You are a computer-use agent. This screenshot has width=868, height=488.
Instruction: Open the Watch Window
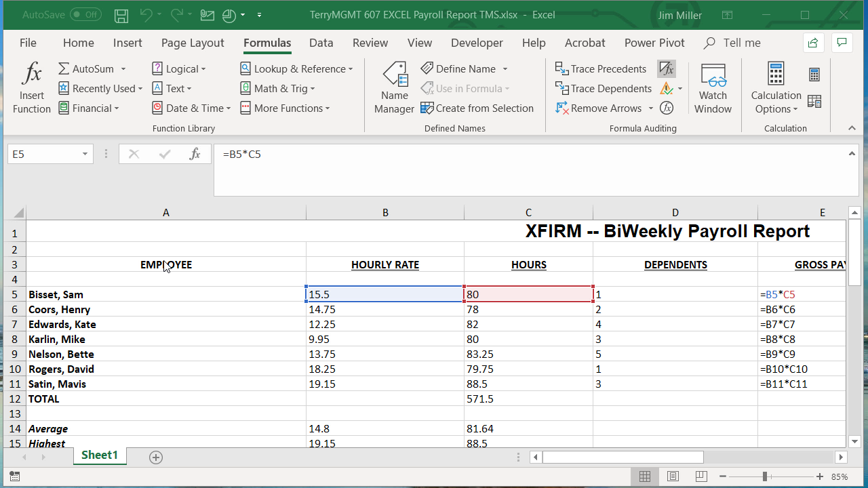point(713,89)
